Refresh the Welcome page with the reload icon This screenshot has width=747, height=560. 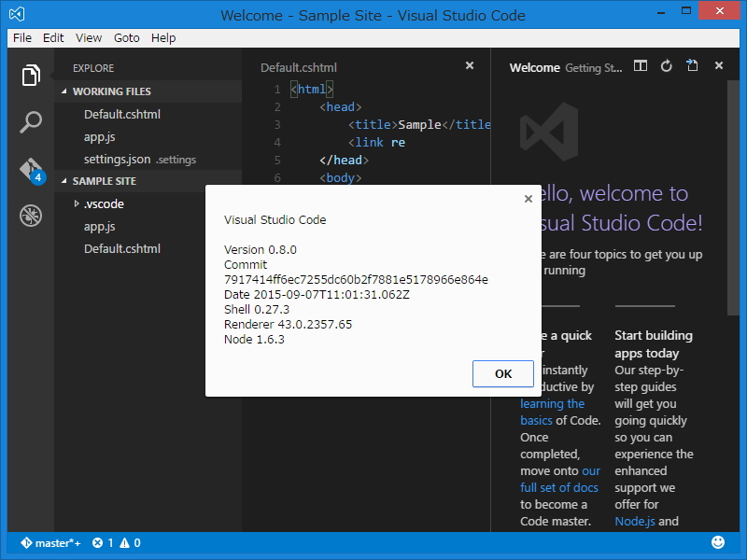point(666,66)
